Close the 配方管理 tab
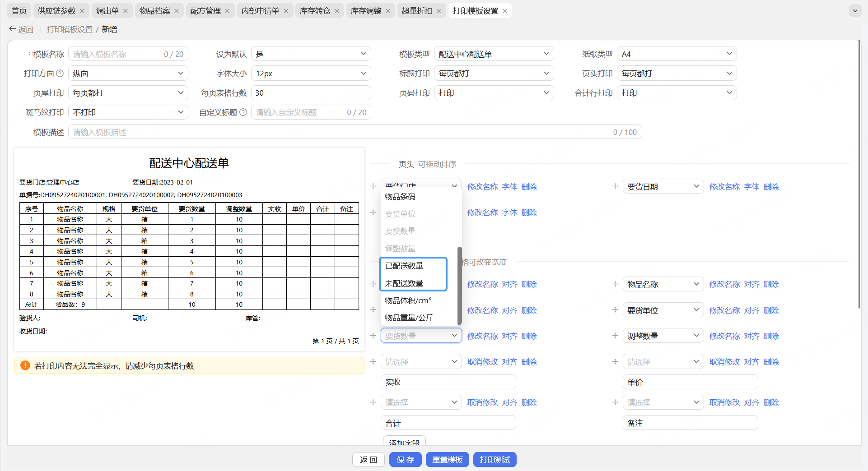Viewport: 868px width, 471px height. click(x=227, y=11)
